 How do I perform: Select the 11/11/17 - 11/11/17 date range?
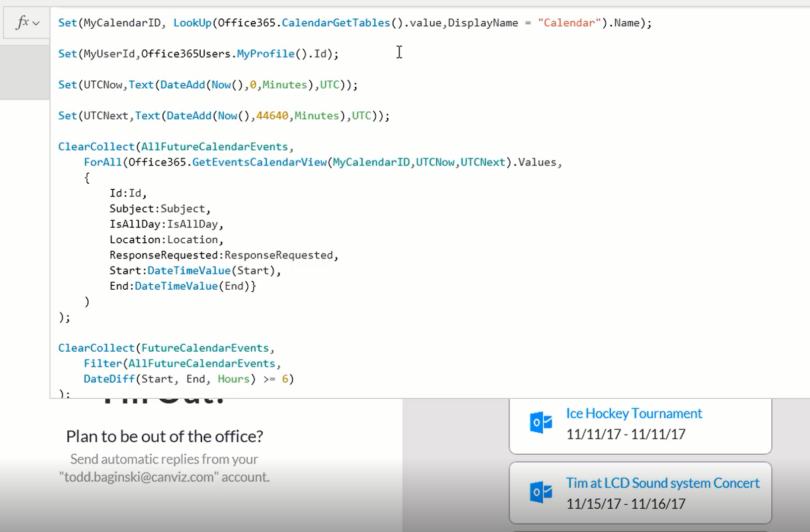[x=626, y=434]
